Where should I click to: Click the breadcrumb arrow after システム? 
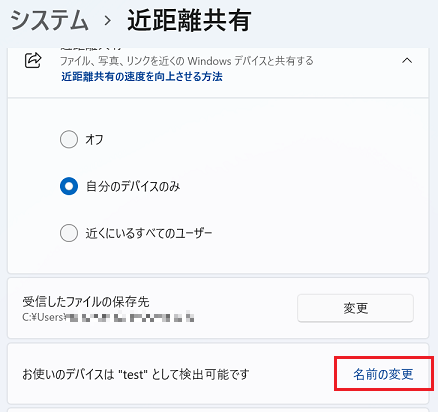tap(107, 21)
